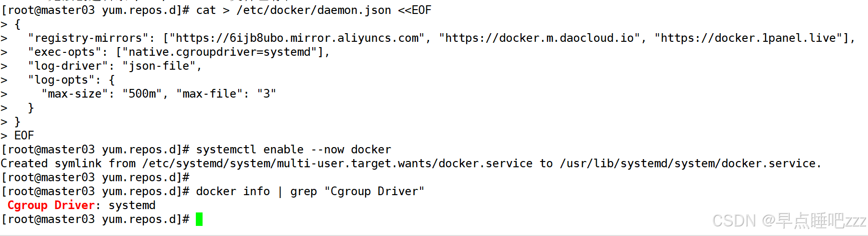Viewport: 868px width, 236px height.
Task: Click the /usr/lib/systemd/system/docker.service path
Action: [x=688, y=163]
